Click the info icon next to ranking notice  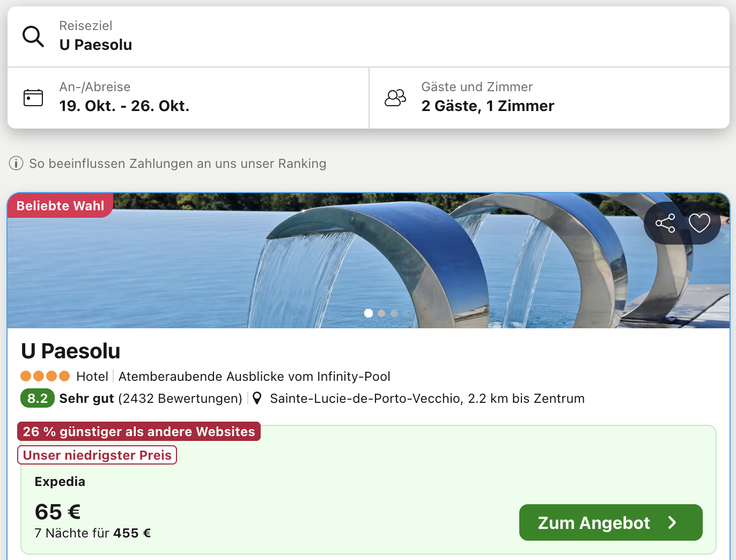click(16, 163)
